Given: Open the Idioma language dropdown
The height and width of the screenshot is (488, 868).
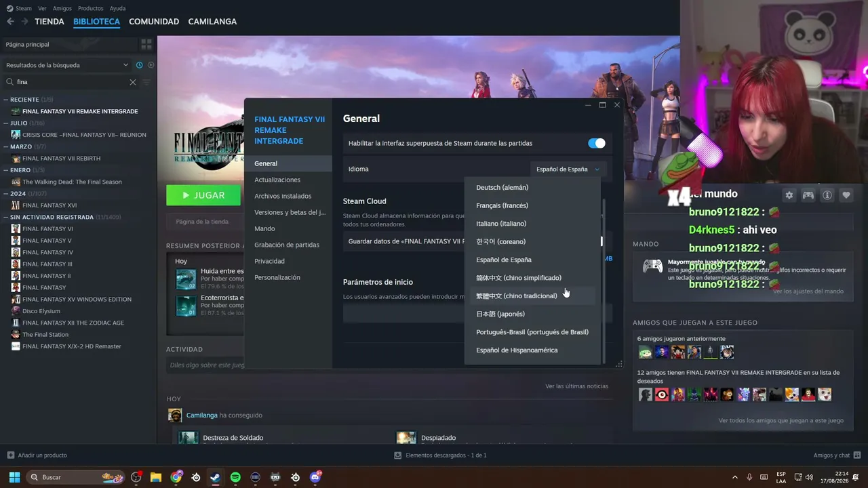Looking at the screenshot, I should 568,169.
